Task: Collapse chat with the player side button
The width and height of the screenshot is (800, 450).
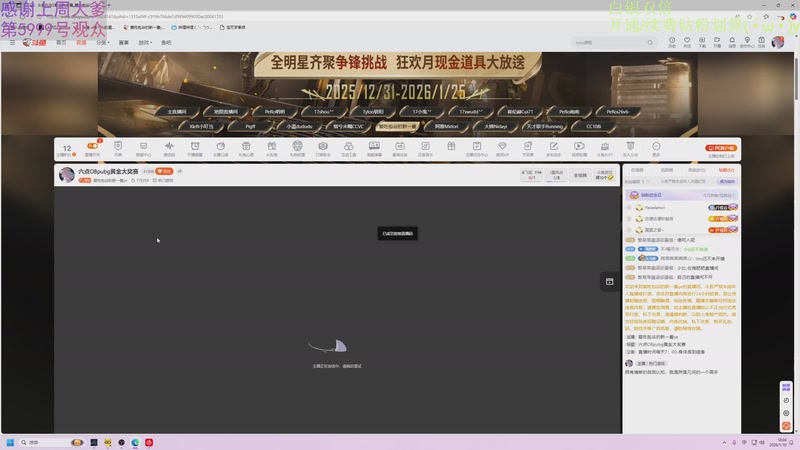Action: (609, 282)
